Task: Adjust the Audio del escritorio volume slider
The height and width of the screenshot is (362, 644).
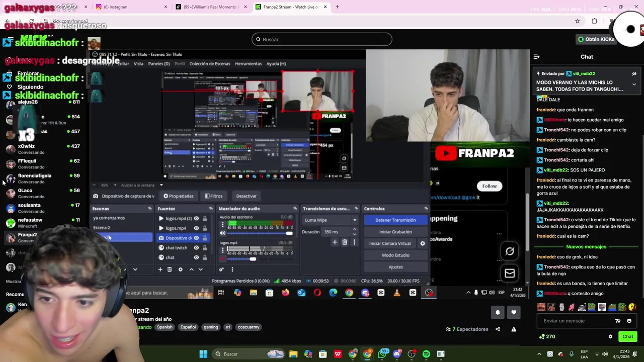Action: 259,233
